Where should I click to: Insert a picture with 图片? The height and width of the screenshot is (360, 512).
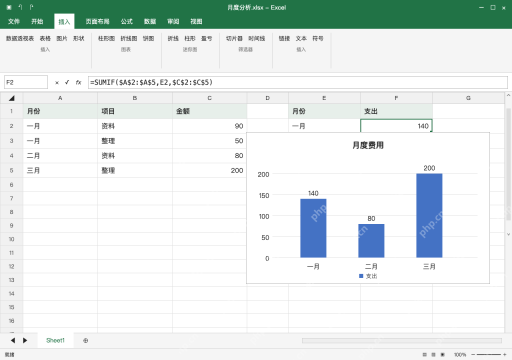click(x=62, y=39)
